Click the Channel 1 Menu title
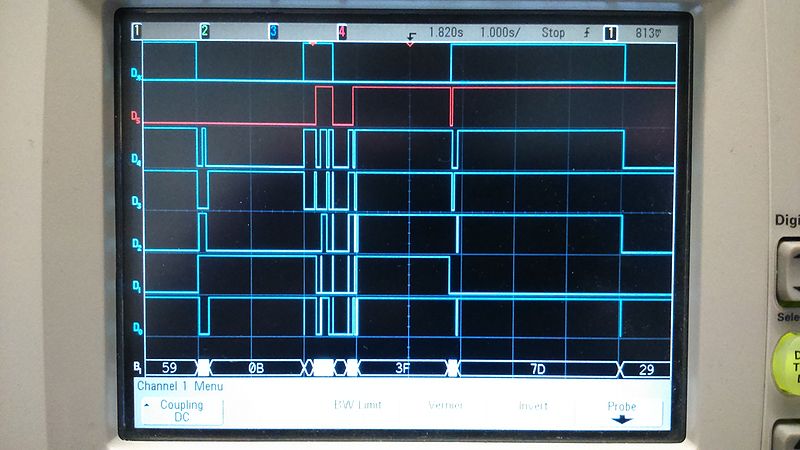Screen dimensions: 800x450 pyautogui.click(x=180, y=385)
